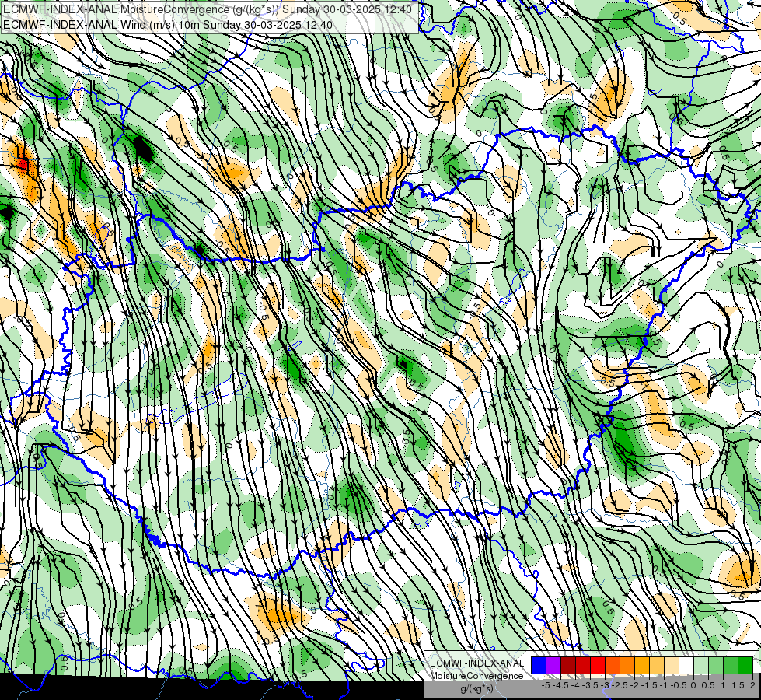The height and width of the screenshot is (700, 761).
Task: Click the -4.5 tick label in legend
Action: pyautogui.click(x=560, y=685)
